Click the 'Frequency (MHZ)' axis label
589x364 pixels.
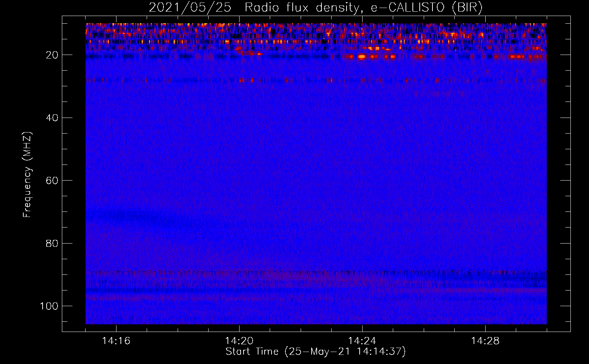point(27,174)
